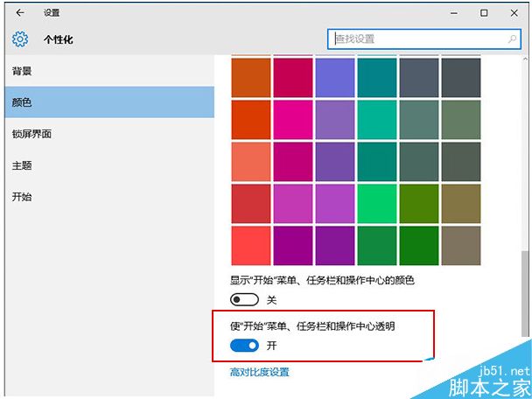Pick the dark charcoal swatch in first row
Viewport: 532px width, 399px height.
(461, 78)
